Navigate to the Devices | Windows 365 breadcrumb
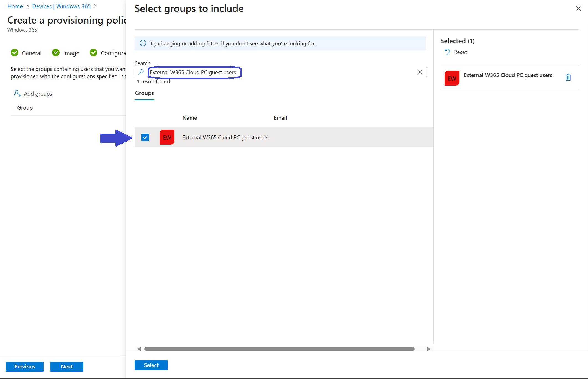Viewport: 588px width, 379px height. click(x=61, y=6)
